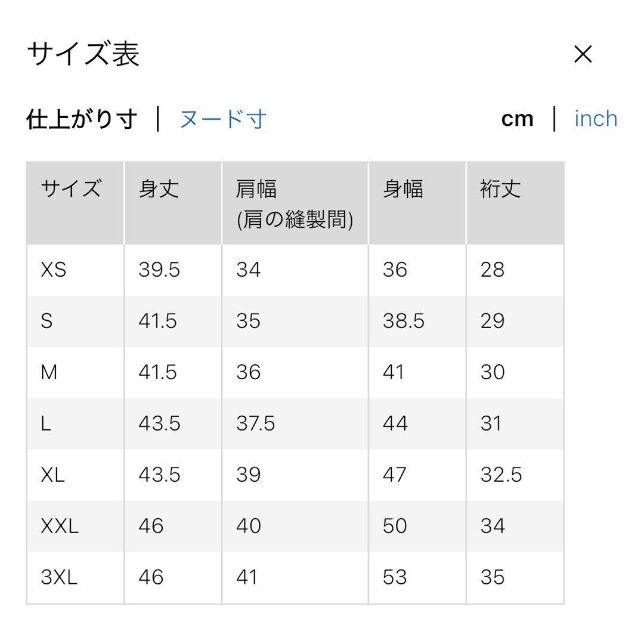Screen dimensions: 644x644
Task: Click the サイズ column header
Action: click(x=75, y=203)
